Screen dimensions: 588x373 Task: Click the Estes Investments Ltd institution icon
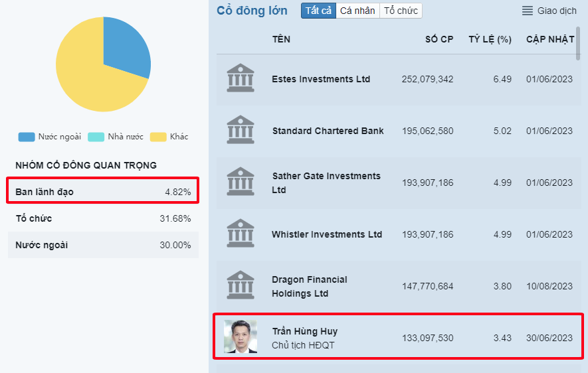(x=240, y=78)
